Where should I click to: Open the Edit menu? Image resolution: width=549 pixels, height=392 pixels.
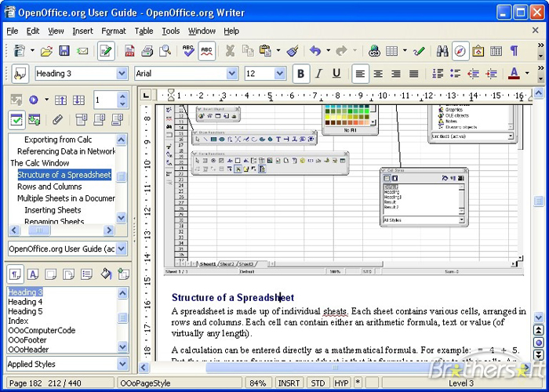tap(33, 31)
